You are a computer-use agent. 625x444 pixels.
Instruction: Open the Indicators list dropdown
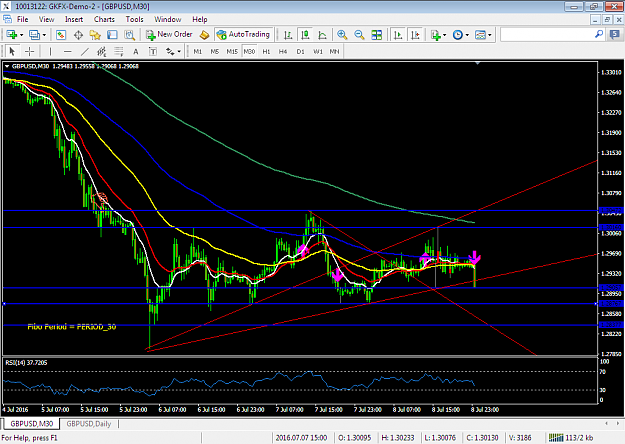pos(438,35)
